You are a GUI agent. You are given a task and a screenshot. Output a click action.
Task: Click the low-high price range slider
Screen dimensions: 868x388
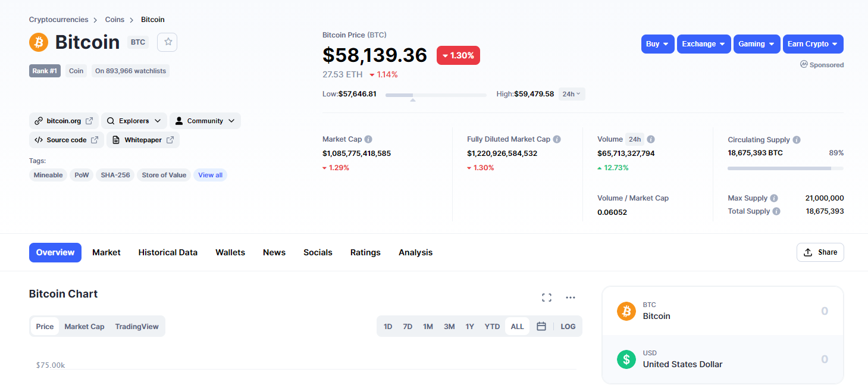[x=435, y=95]
